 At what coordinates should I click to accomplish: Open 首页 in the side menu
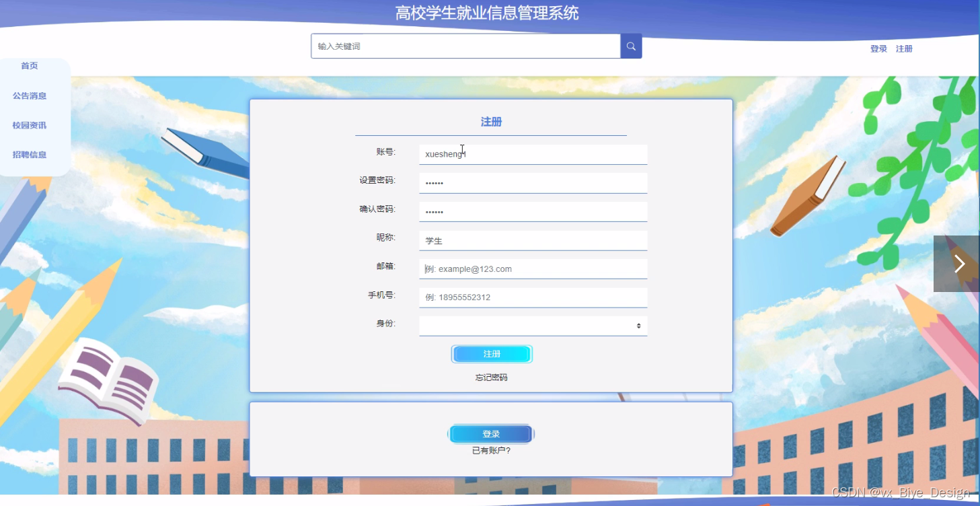pyautogui.click(x=30, y=66)
